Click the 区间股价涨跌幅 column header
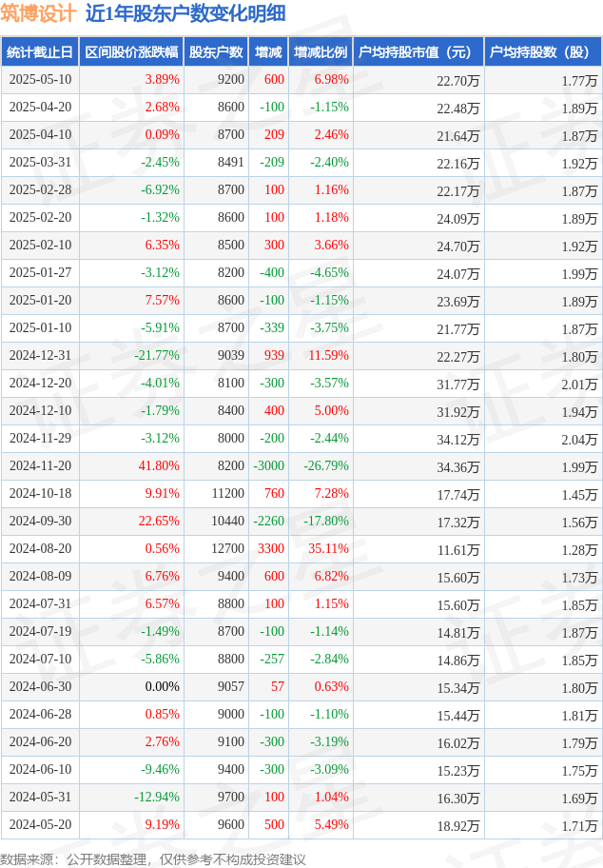This screenshot has width=603, height=868. click(131, 52)
